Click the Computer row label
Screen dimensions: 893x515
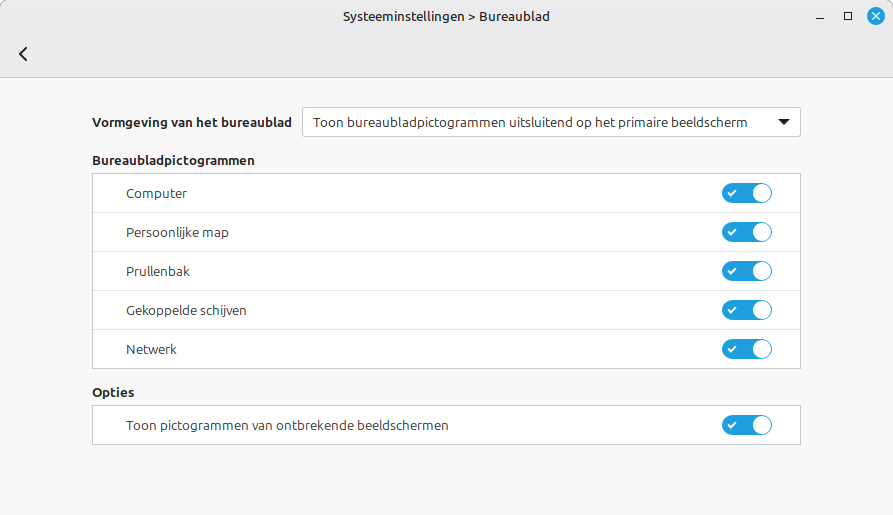[x=156, y=194]
